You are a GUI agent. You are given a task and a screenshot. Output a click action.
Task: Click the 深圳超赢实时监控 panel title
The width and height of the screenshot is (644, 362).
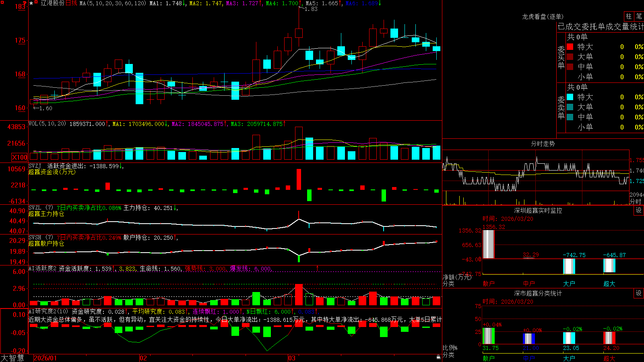(x=538, y=210)
